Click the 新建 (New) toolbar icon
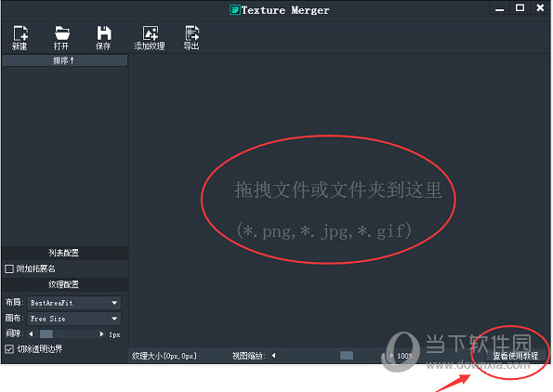This screenshot has height=392, width=553. point(20,37)
